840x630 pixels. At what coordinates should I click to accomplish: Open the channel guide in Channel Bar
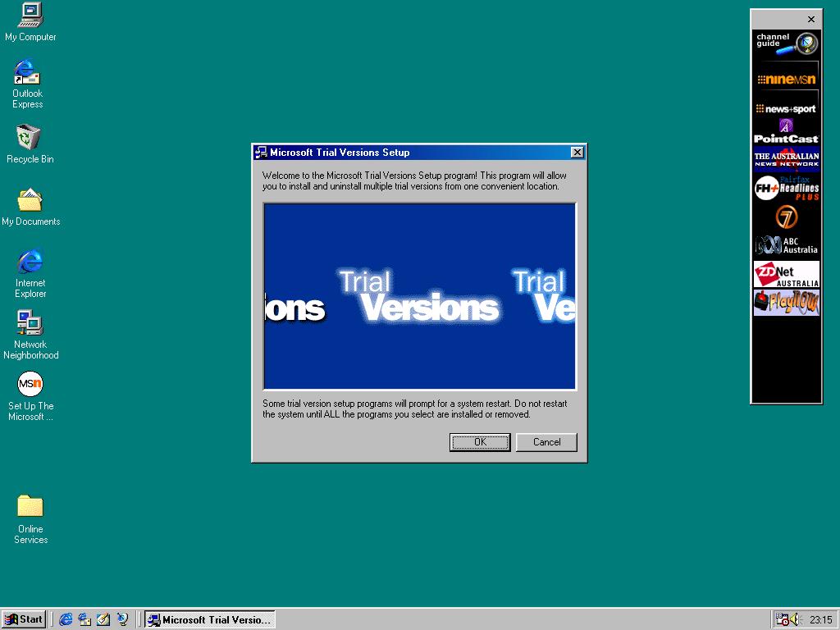pos(787,43)
